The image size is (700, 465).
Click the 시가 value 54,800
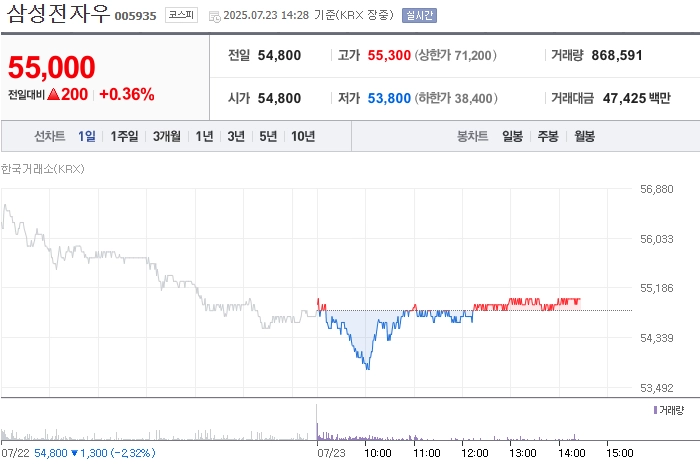coord(279,98)
